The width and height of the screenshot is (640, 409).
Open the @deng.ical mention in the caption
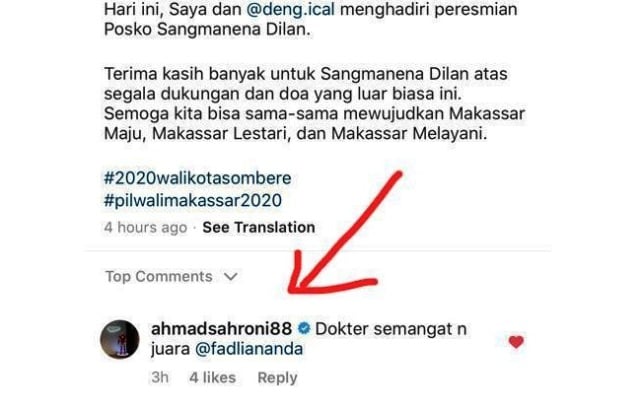(291, 9)
